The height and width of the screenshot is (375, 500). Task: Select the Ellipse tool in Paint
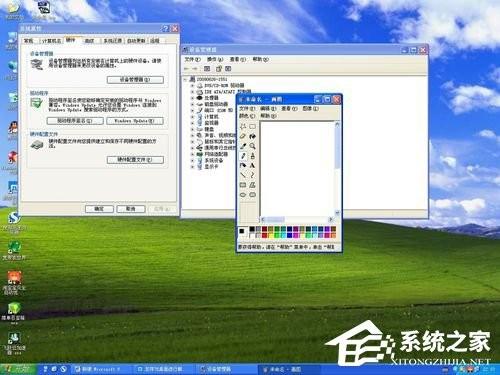click(243, 194)
